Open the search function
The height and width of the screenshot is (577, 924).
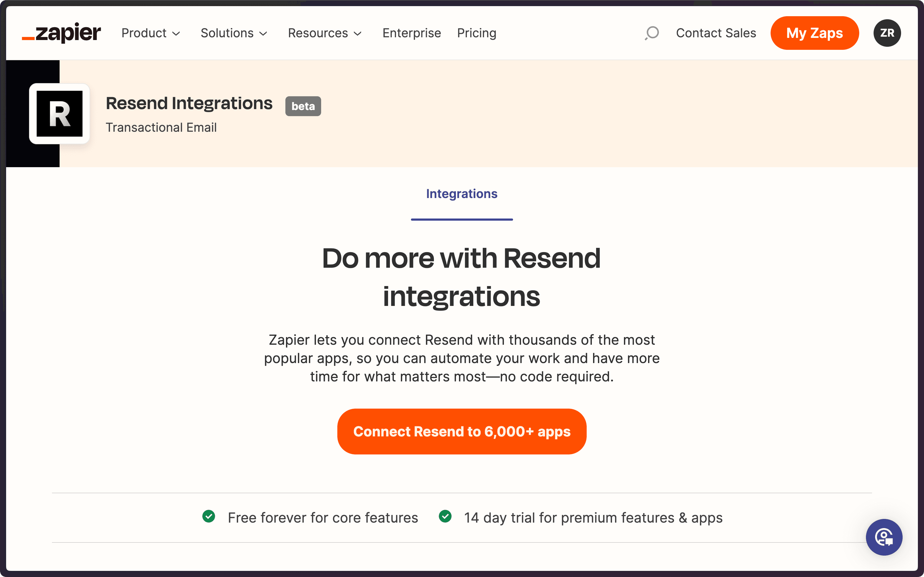(652, 33)
